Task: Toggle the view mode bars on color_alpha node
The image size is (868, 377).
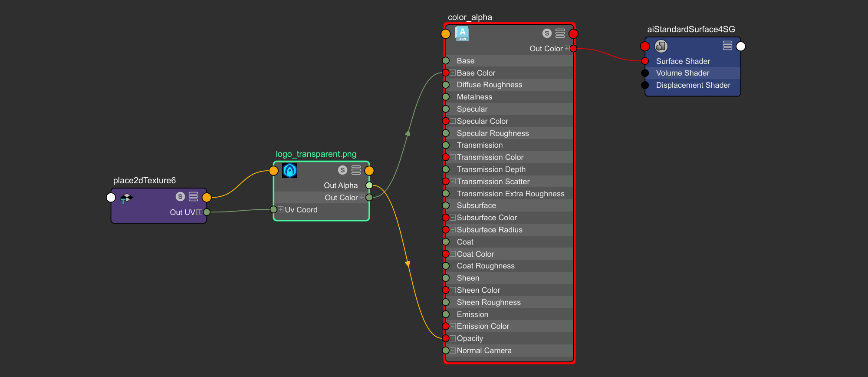Action: tap(560, 33)
